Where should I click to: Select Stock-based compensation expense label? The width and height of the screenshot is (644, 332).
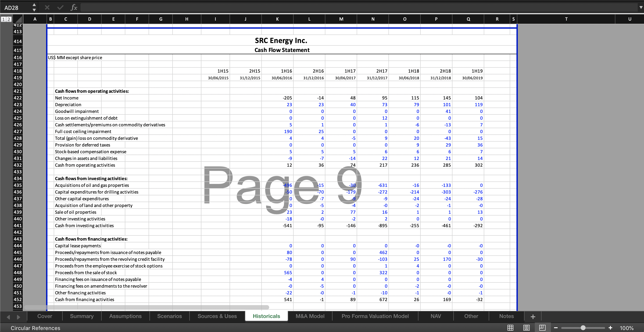coord(90,151)
